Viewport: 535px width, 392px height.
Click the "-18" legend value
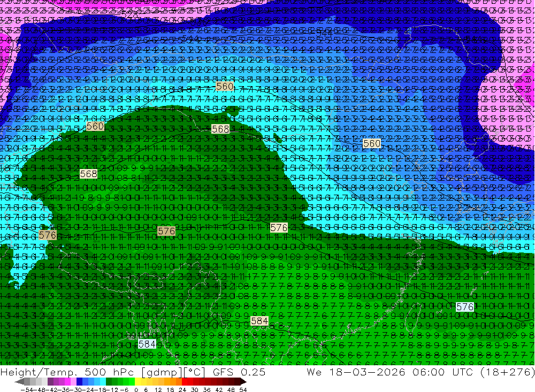pyautogui.click(x=100, y=390)
